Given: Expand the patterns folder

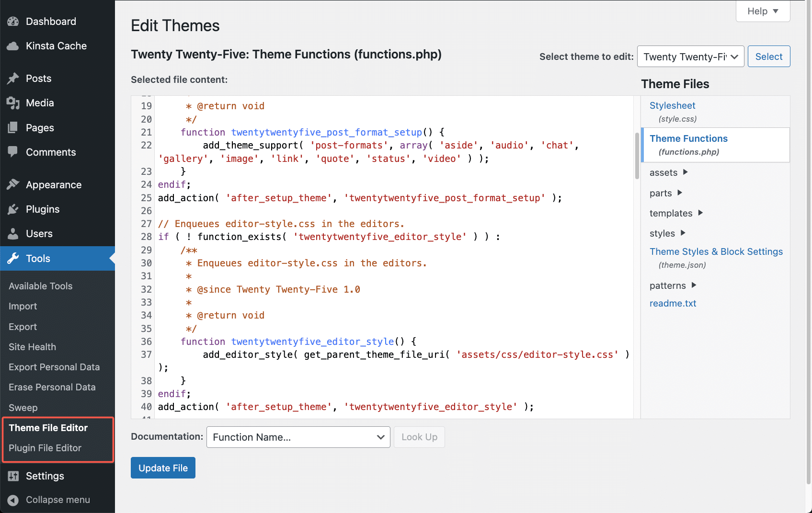Looking at the screenshot, I should click(673, 285).
